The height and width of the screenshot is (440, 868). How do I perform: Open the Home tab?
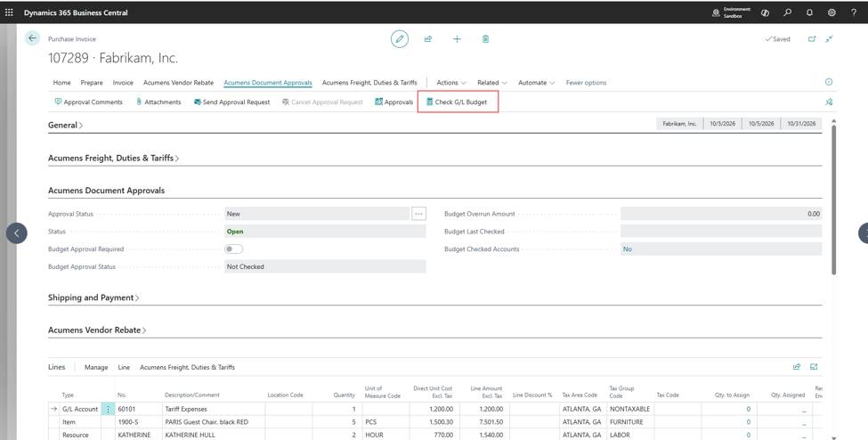pyautogui.click(x=62, y=83)
